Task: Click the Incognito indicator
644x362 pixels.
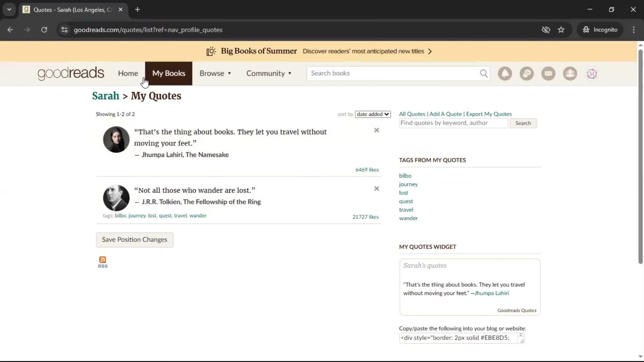Action: 600,30
